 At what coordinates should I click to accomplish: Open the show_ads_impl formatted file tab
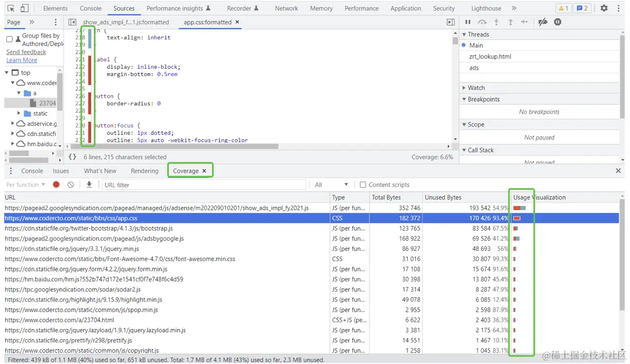point(126,22)
